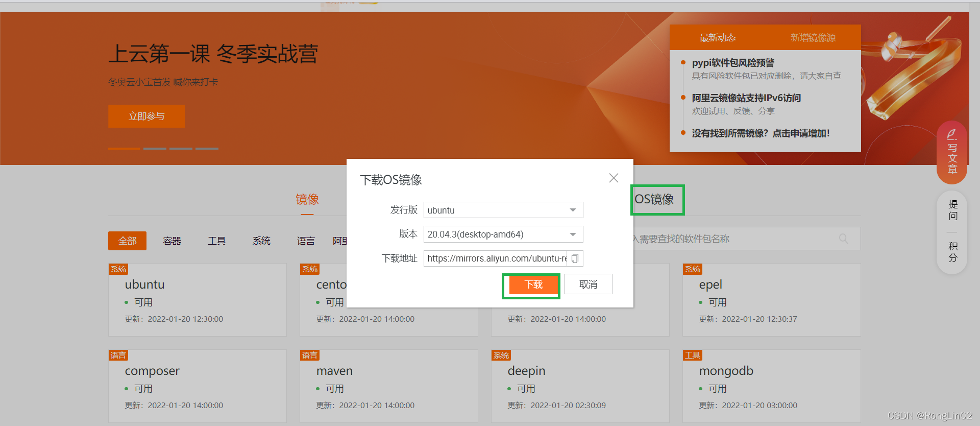Select the 语言 category filter
This screenshot has height=426, width=980.
coord(306,241)
